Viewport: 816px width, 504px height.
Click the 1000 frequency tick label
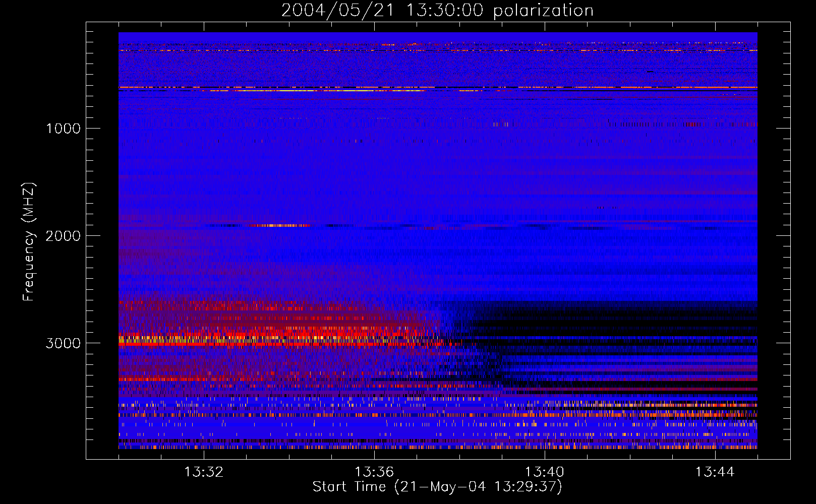point(63,129)
